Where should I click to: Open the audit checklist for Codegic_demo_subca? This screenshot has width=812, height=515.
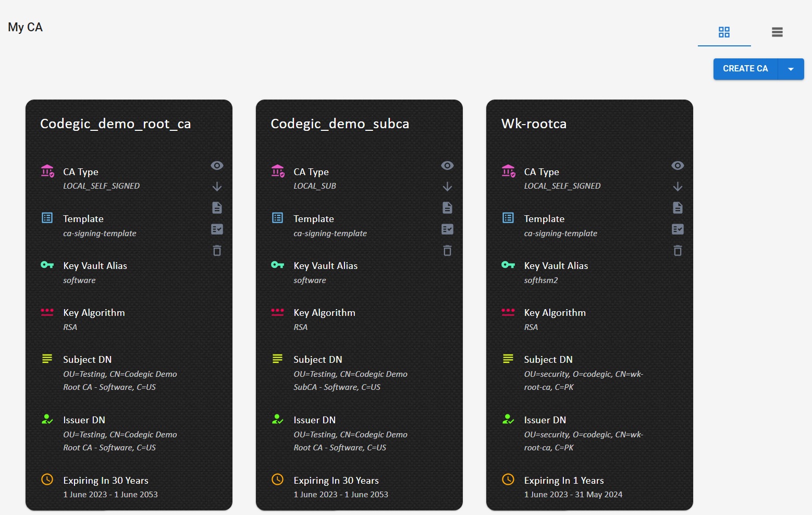(x=447, y=229)
